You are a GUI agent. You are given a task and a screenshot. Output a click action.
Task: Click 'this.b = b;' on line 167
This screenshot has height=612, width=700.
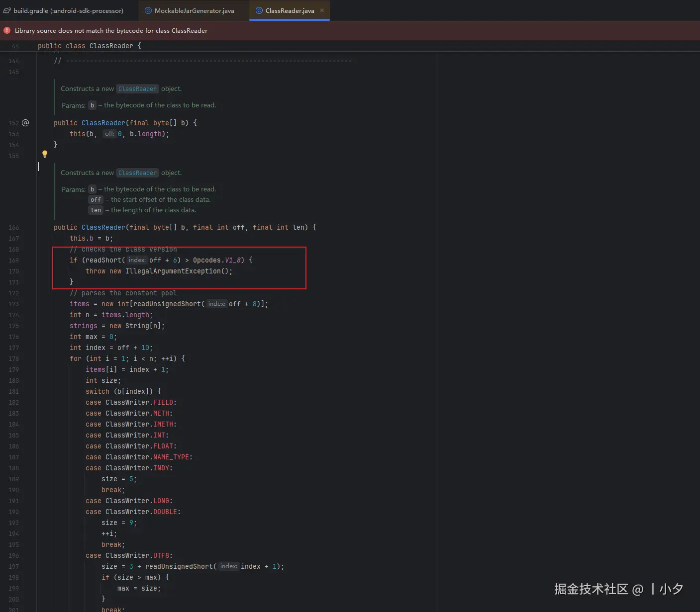(92, 238)
